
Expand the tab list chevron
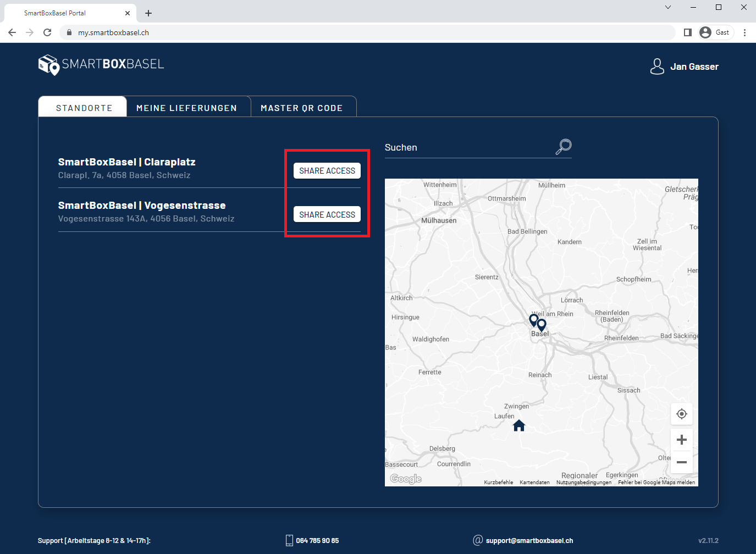[667, 8]
